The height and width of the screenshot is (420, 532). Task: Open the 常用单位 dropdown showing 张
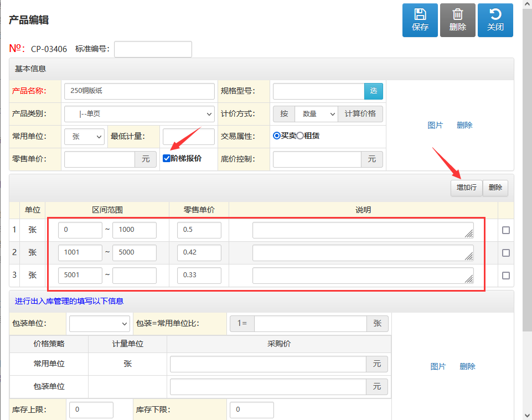[x=85, y=137]
